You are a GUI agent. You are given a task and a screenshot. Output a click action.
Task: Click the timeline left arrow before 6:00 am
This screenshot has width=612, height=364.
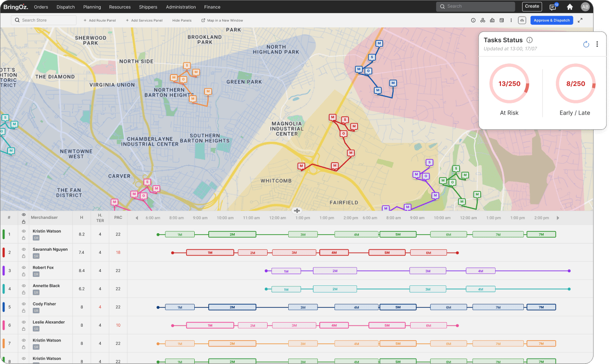137,218
